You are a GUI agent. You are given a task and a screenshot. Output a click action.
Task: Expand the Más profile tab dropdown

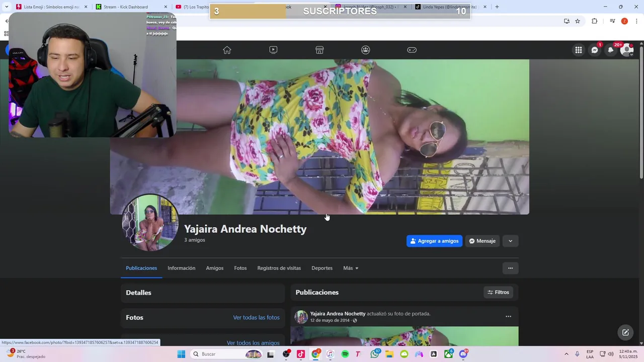(351, 268)
